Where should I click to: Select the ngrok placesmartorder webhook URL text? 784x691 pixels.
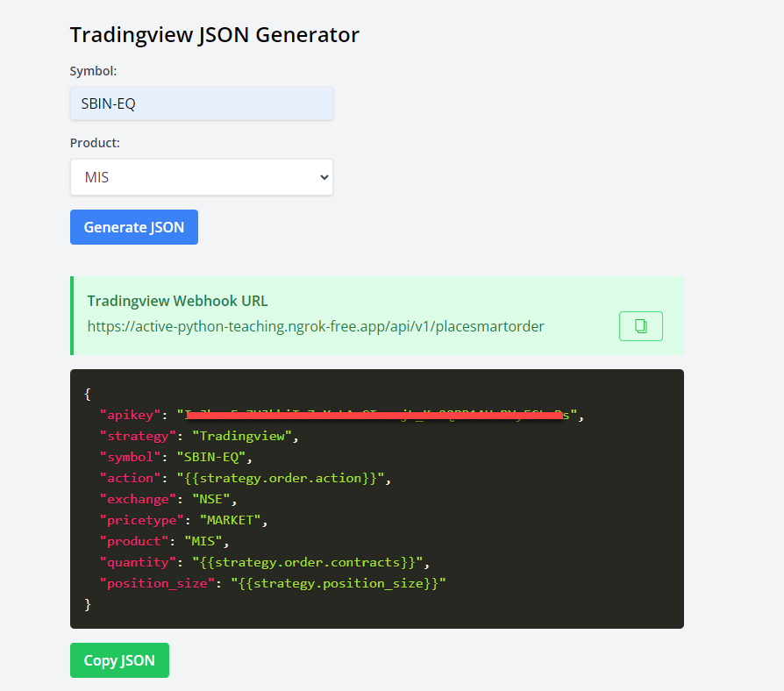pos(316,326)
